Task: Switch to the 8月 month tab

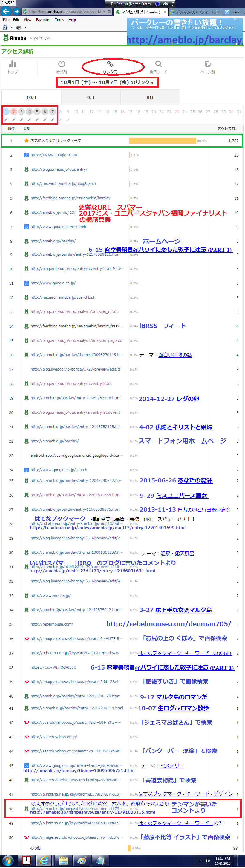Action: [150, 97]
